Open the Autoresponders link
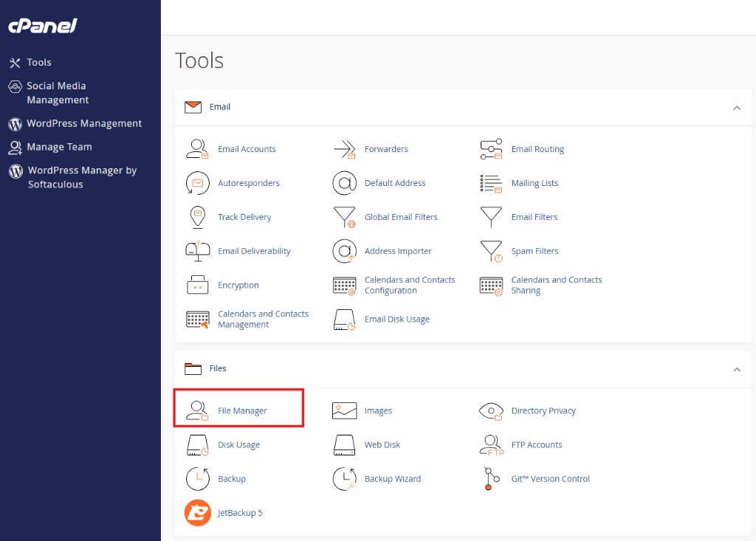 click(x=249, y=183)
